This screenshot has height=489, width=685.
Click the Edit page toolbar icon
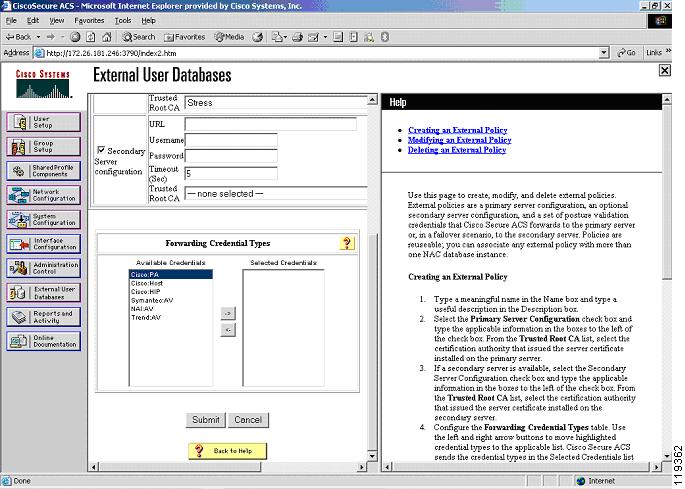(313, 37)
